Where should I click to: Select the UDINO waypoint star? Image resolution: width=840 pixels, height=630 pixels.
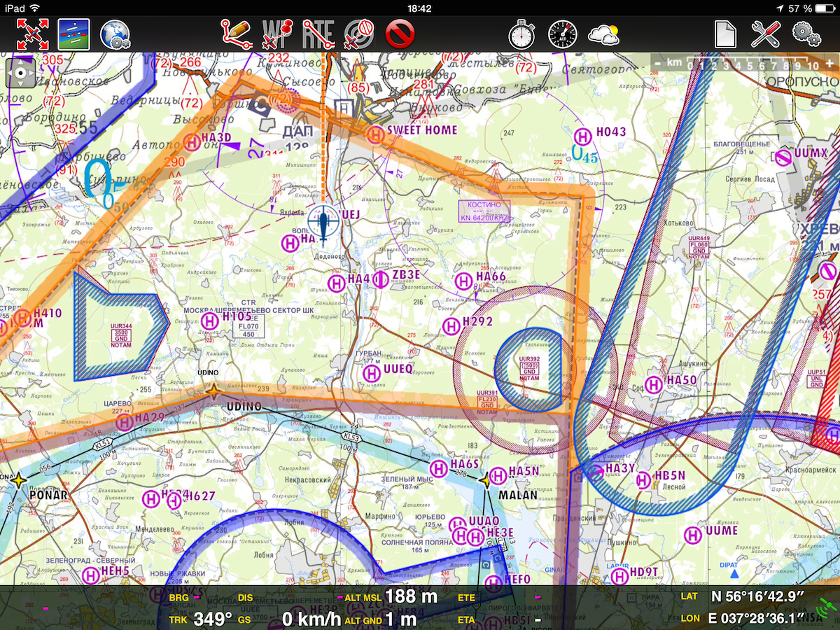click(x=213, y=391)
